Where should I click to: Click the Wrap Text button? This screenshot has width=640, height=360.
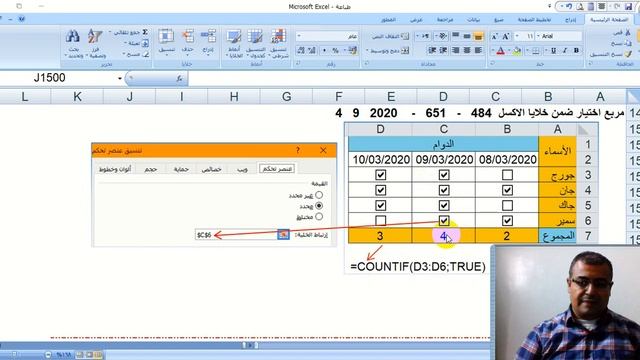pos(390,36)
